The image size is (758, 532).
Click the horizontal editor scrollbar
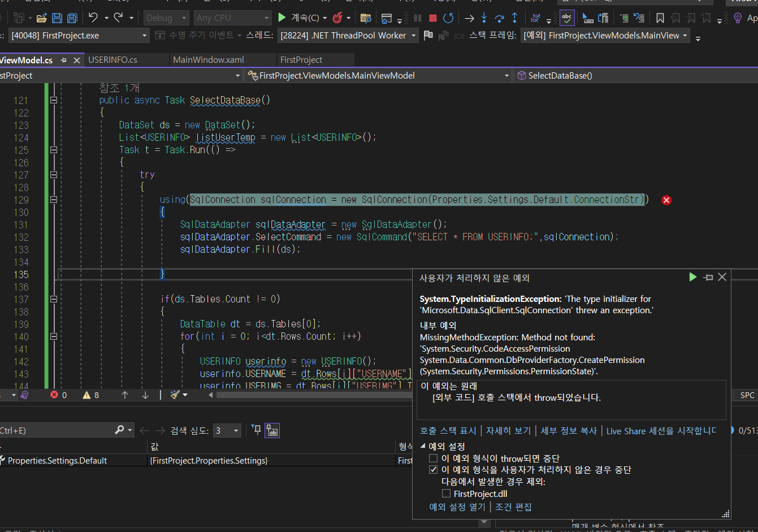[314, 395]
